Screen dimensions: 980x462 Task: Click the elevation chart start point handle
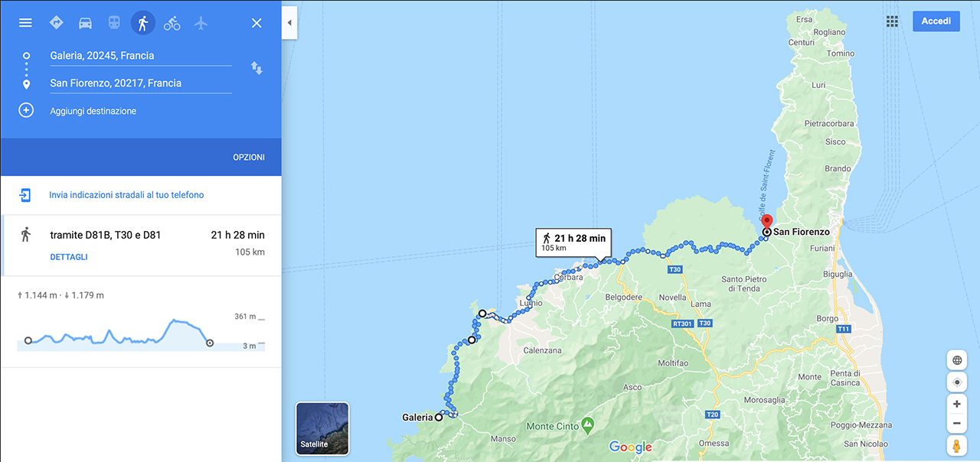point(28,340)
